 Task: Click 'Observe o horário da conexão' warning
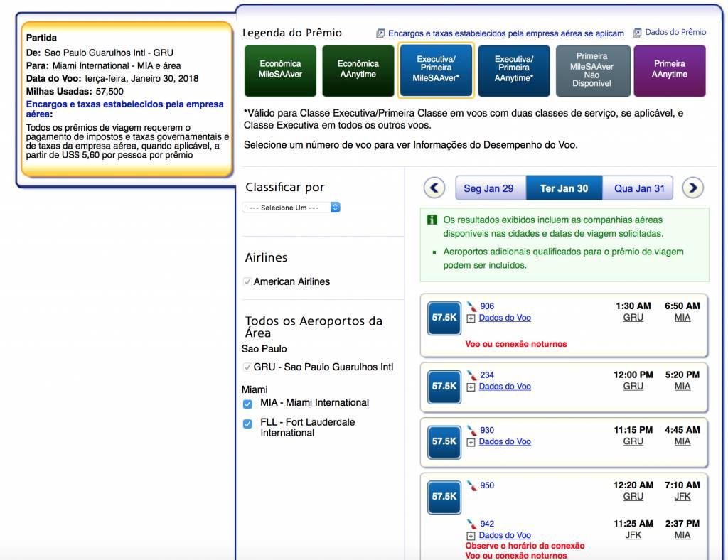[525, 546]
